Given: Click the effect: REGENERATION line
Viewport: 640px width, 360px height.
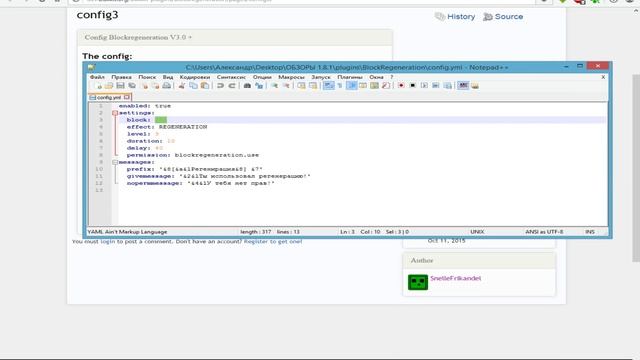Looking at the screenshot, I should [167, 127].
